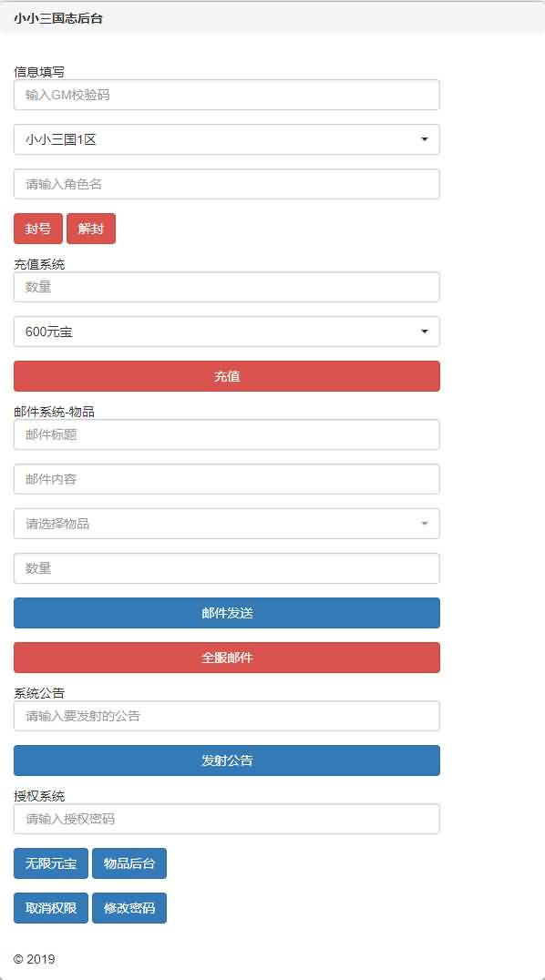Focus the 请输入角色名 role name field
The height and width of the screenshot is (980, 545).
pos(226,184)
